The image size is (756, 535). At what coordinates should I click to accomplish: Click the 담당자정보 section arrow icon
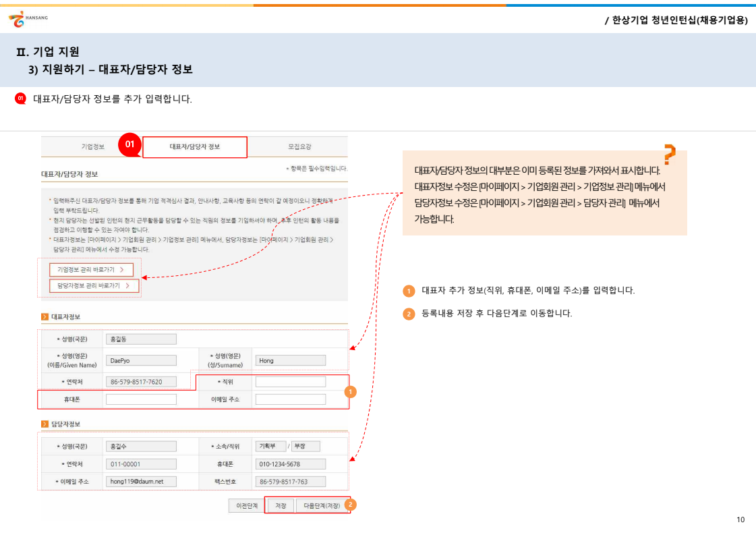coord(45,424)
